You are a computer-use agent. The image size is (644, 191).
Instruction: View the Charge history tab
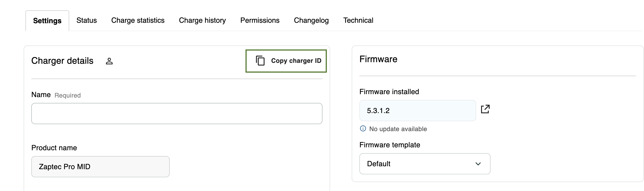pyautogui.click(x=202, y=20)
